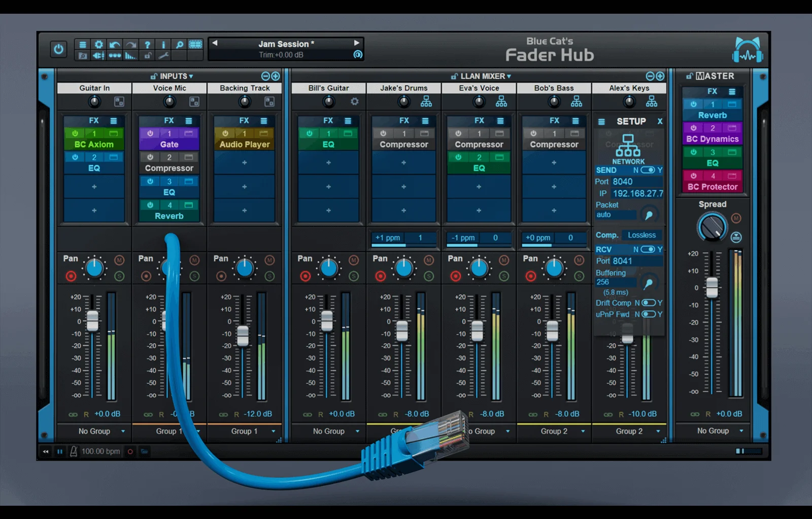
Task: Close the SETUP network panel
Action: pos(660,121)
